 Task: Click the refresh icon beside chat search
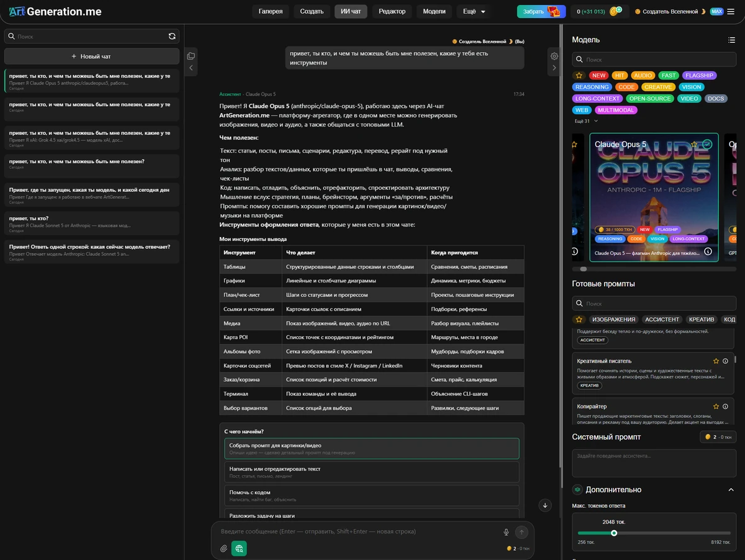[x=172, y=37]
